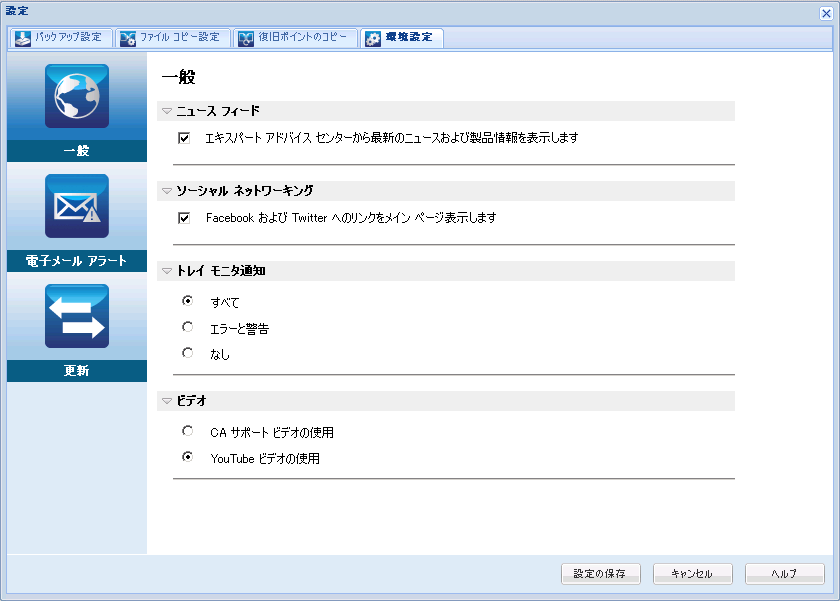Open 電子メール アラート settings via email icon
This screenshot has height=601, width=840.
76,206
